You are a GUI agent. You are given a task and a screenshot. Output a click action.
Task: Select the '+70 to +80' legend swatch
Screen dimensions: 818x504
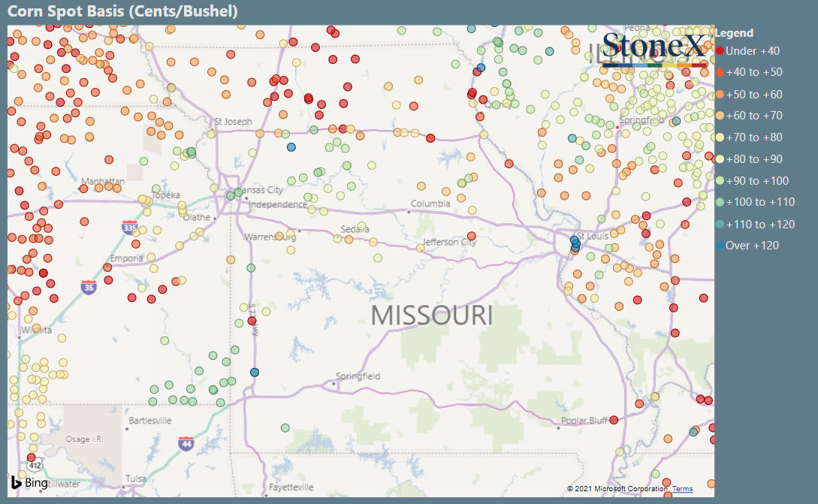(720, 137)
